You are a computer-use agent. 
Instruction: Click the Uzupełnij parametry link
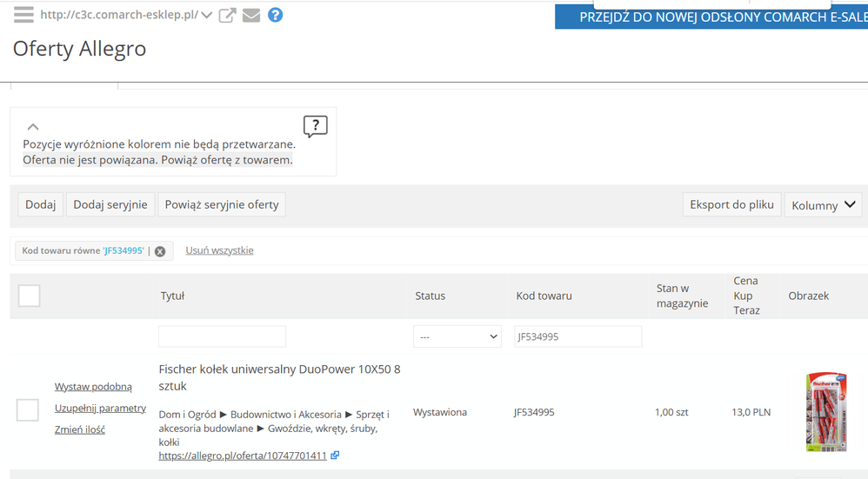click(x=100, y=409)
